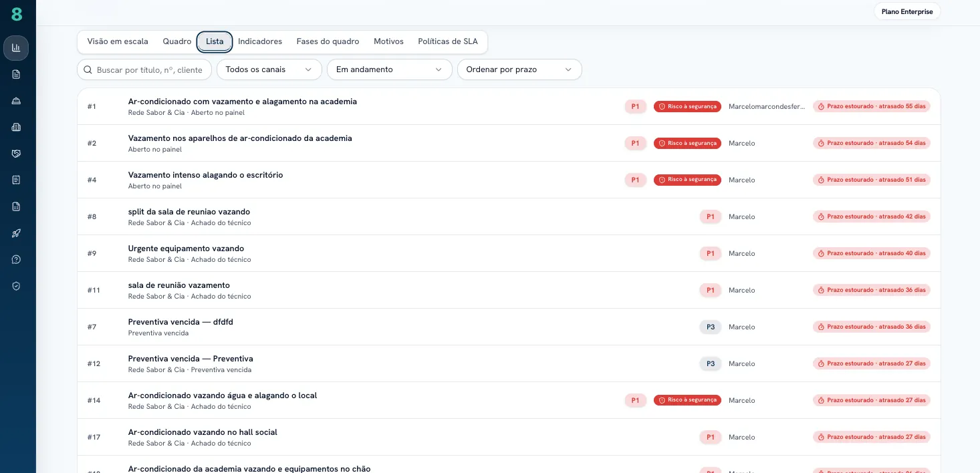The height and width of the screenshot is (473, 980).
Task: Click the P1 priority badge on row #9
Action: click(711, 253)
